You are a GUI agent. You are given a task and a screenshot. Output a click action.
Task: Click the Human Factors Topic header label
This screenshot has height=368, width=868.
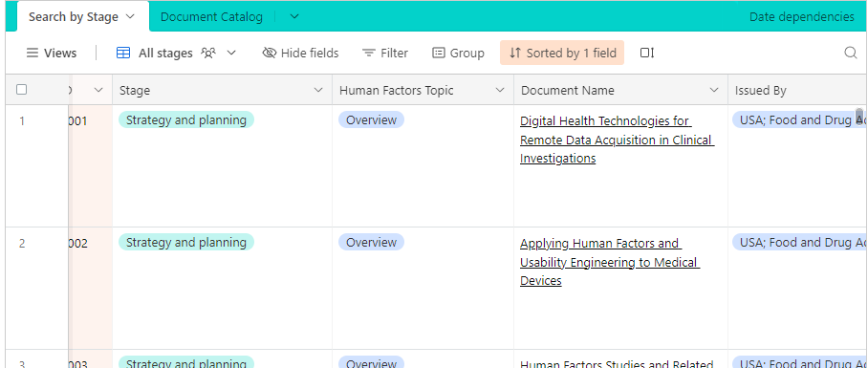pyautogui.click(x=397, y=91)
